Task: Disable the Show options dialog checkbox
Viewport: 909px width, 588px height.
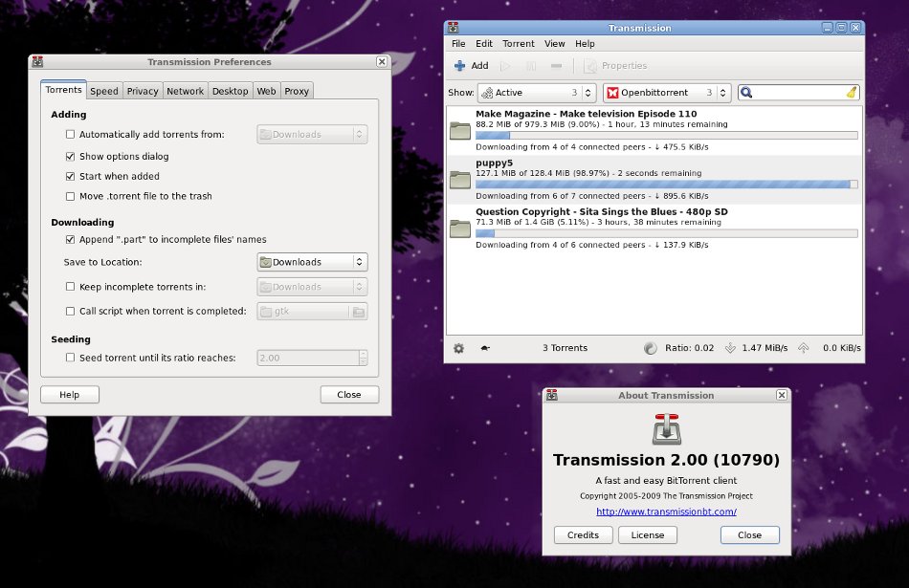Action: click(x=70, y=156)
